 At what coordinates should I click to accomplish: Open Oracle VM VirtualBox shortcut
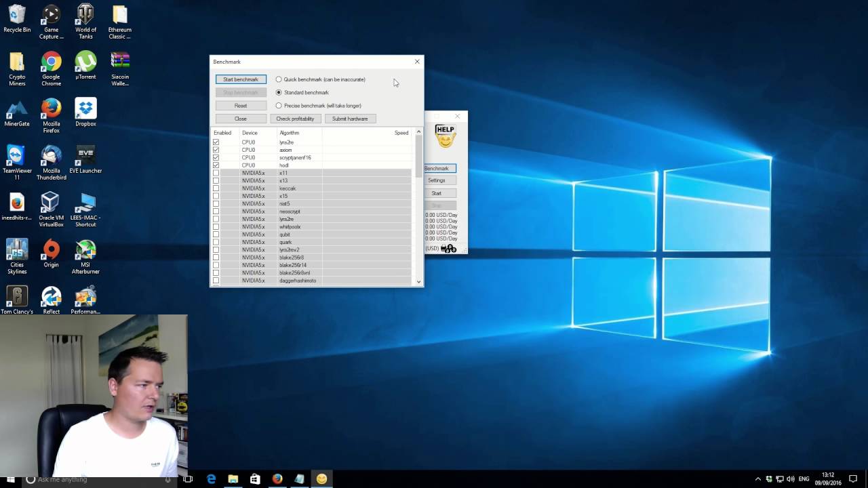[x=51, y=209]
